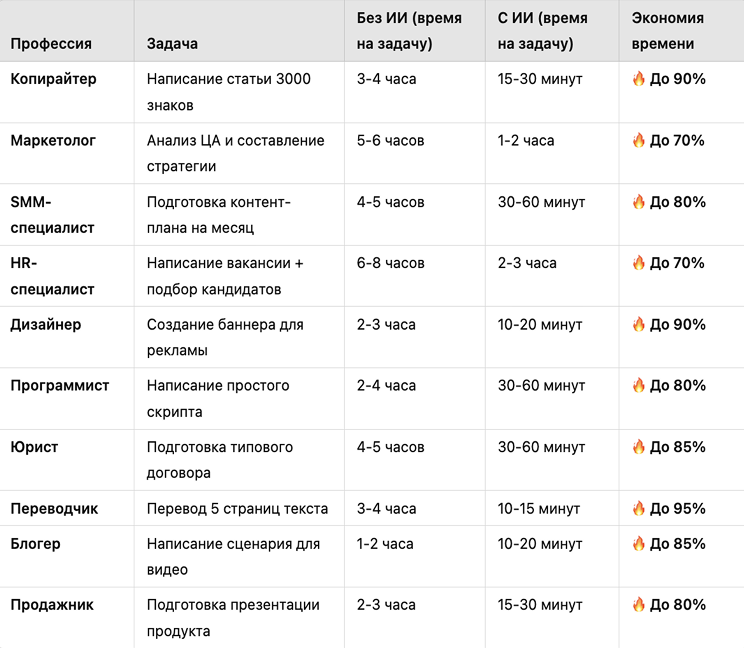The height and width of the screenshot is (648, 744).
Task: Select the Задача column header
Action: point(172,44)
